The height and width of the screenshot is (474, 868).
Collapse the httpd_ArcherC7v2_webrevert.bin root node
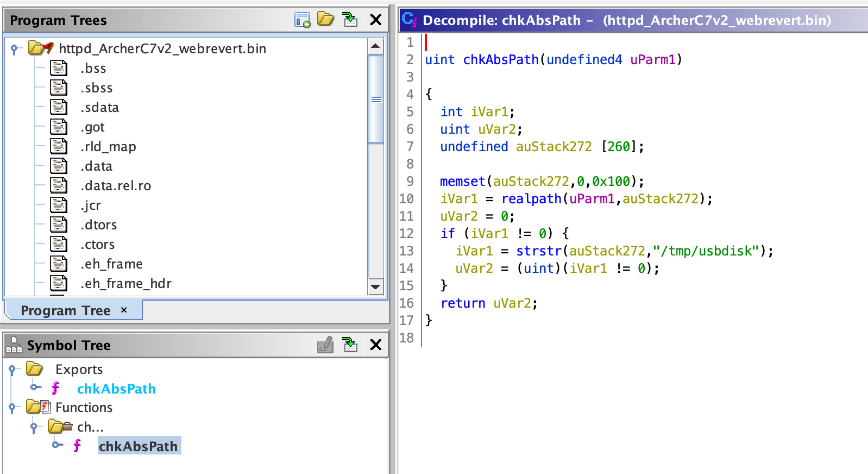click(x=15, y=49)
